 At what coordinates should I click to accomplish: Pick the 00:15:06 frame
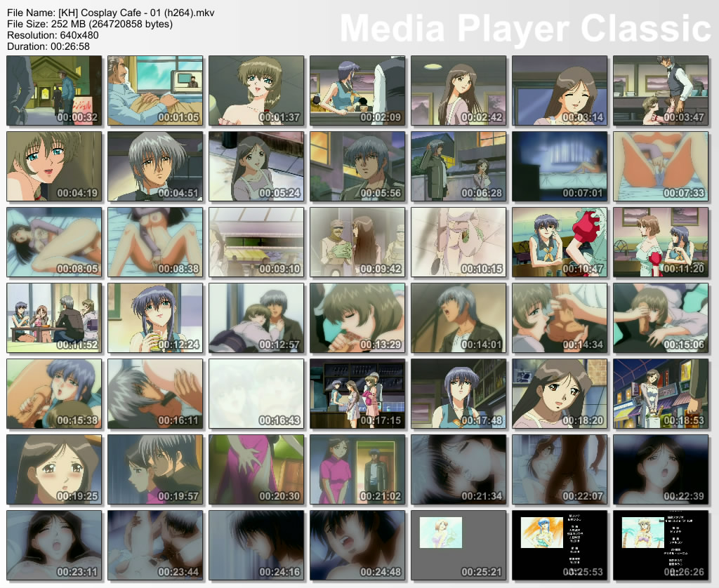coord(661,318)
